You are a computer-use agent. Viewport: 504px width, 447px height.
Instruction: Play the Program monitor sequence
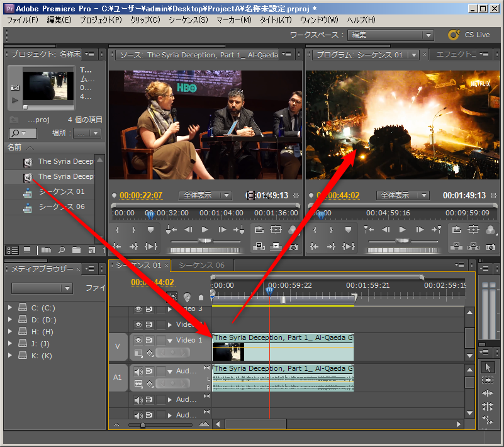pos(402,230)
